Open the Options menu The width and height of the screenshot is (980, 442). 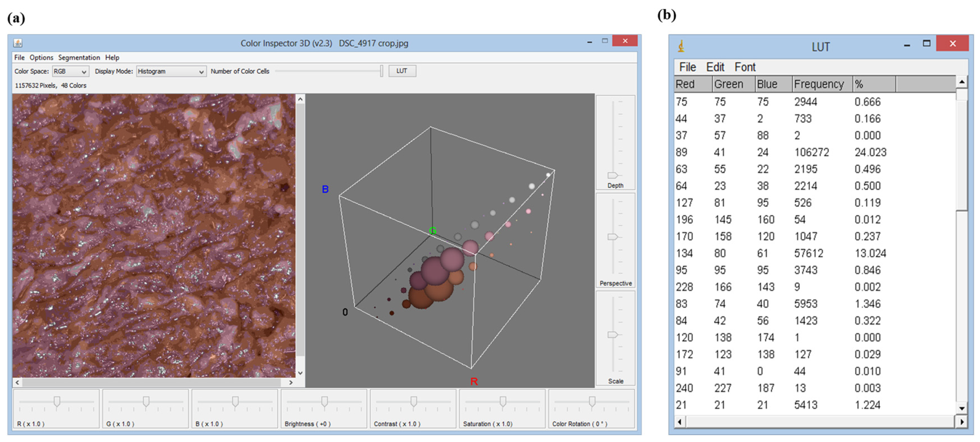[42, 57]
